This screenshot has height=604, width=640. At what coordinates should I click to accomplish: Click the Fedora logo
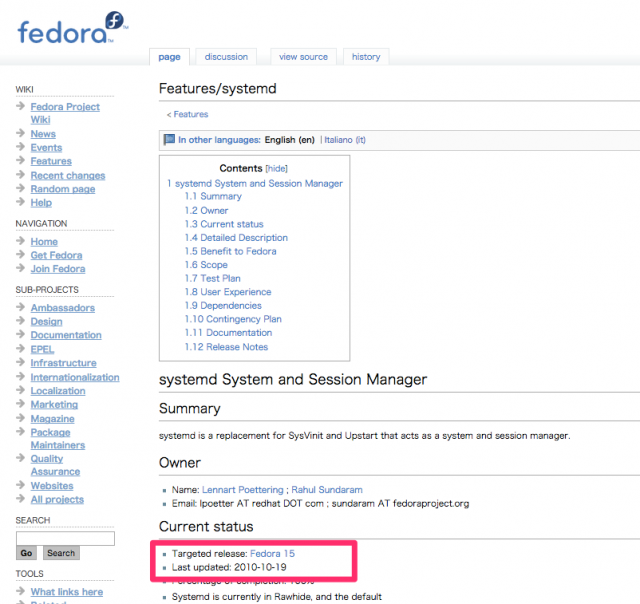73,28
